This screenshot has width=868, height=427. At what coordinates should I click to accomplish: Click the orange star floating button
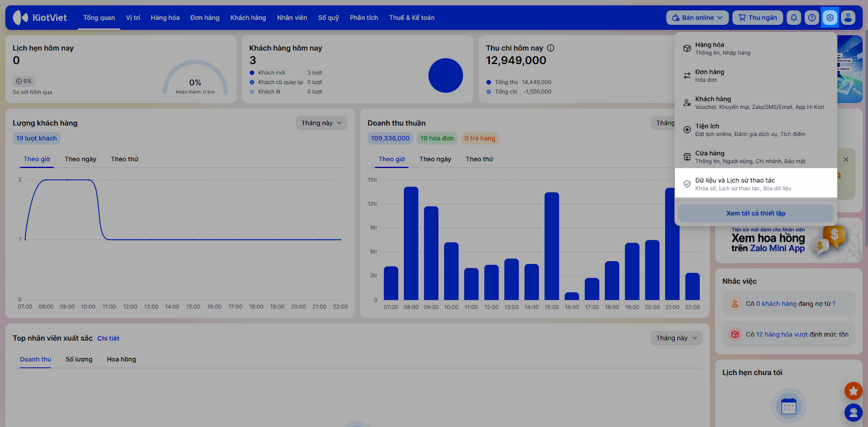(853, 390)
